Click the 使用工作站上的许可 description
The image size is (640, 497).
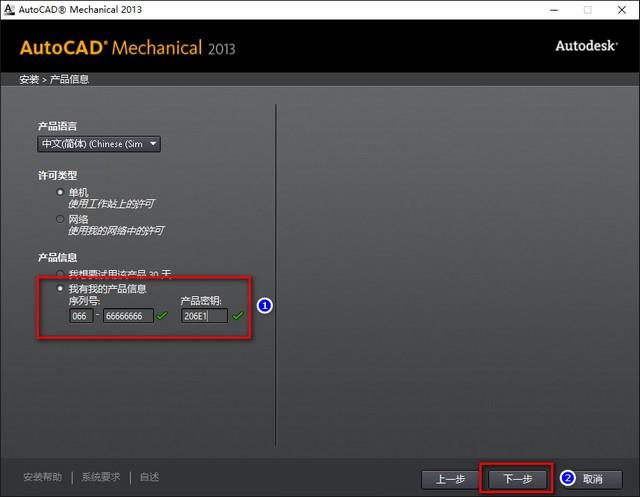[x=111, y=204]
